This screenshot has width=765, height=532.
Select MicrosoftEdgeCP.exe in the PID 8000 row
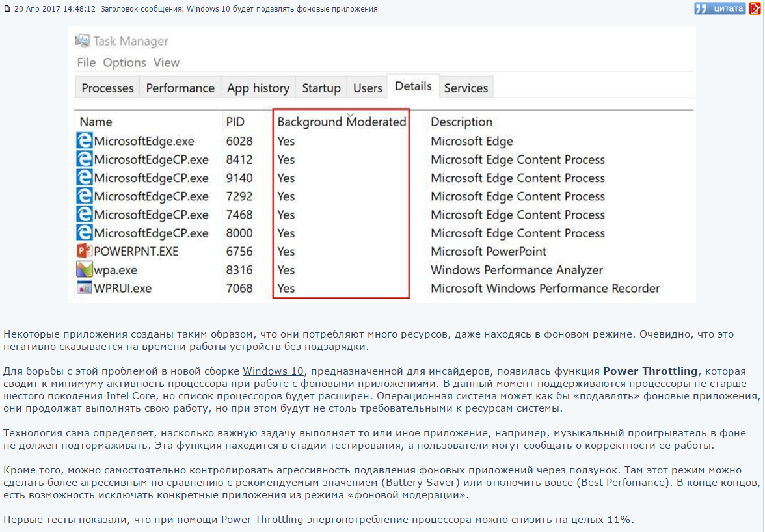[151, 233]
